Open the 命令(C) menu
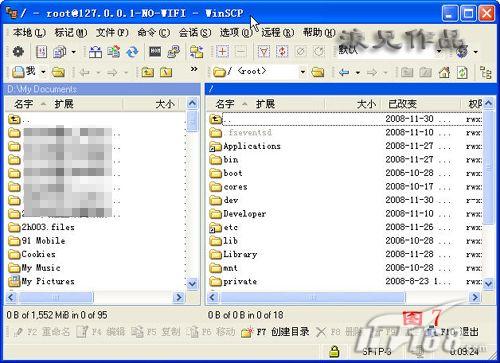 click(153, 33)
